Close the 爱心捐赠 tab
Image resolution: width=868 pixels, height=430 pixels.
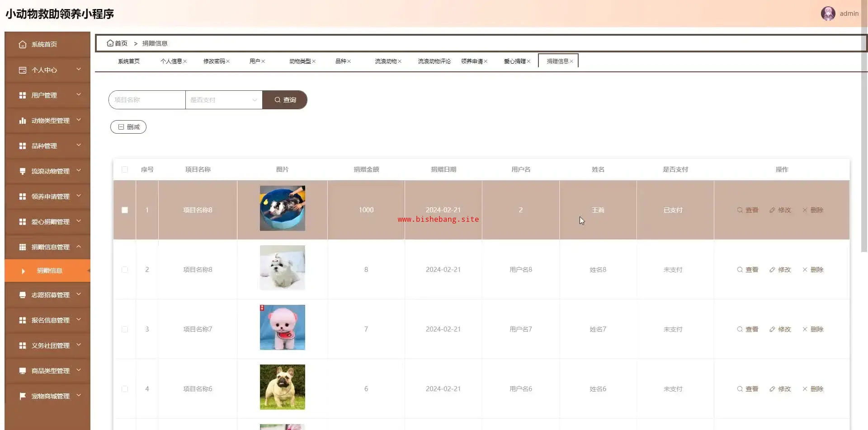point(528,61)
